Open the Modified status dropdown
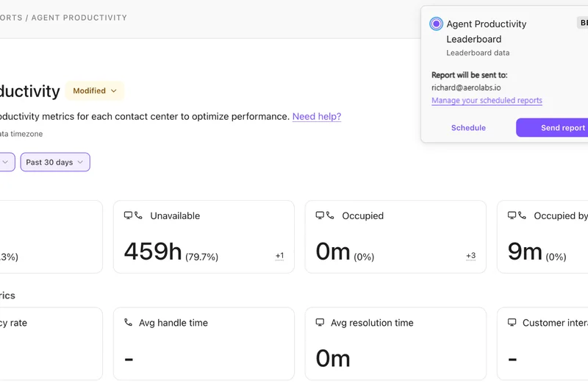Image resolution: width=588 pixels, height=392 pixels. pyautogui.click(x=95, y=91)
